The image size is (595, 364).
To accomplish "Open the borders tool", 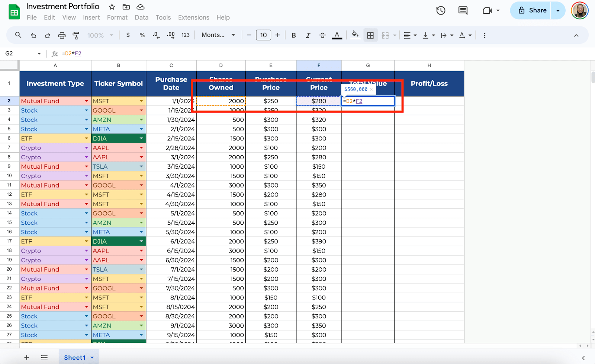I will (370, 35).
